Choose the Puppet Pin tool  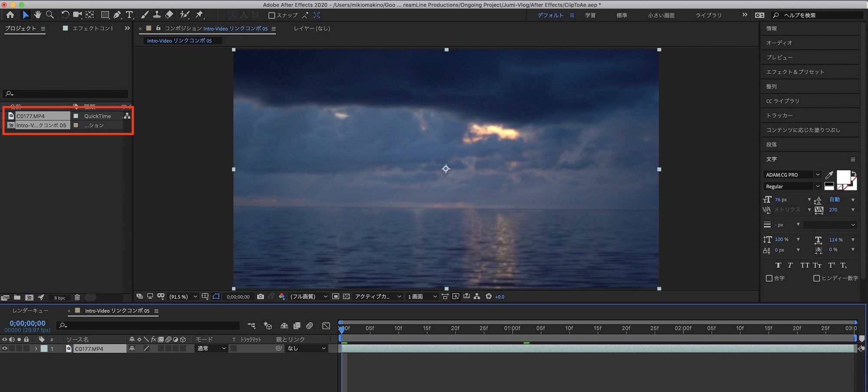(x=199, y=15)
